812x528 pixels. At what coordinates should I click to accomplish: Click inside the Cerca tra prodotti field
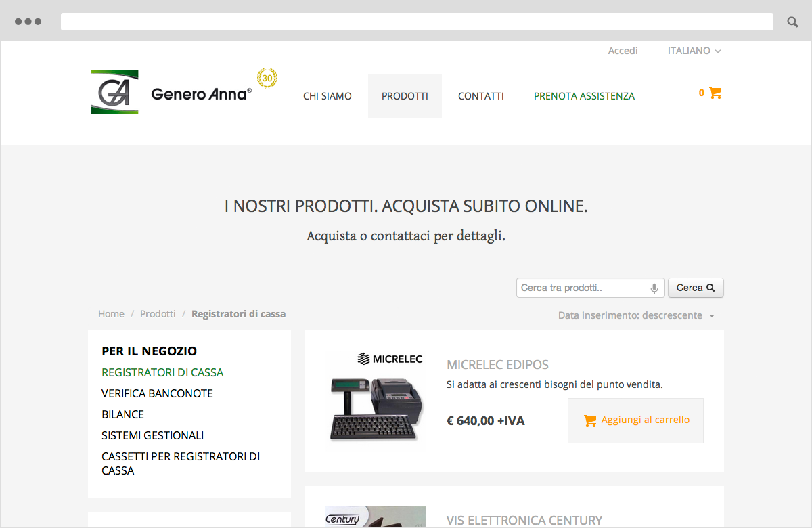(x=582, y=288)
